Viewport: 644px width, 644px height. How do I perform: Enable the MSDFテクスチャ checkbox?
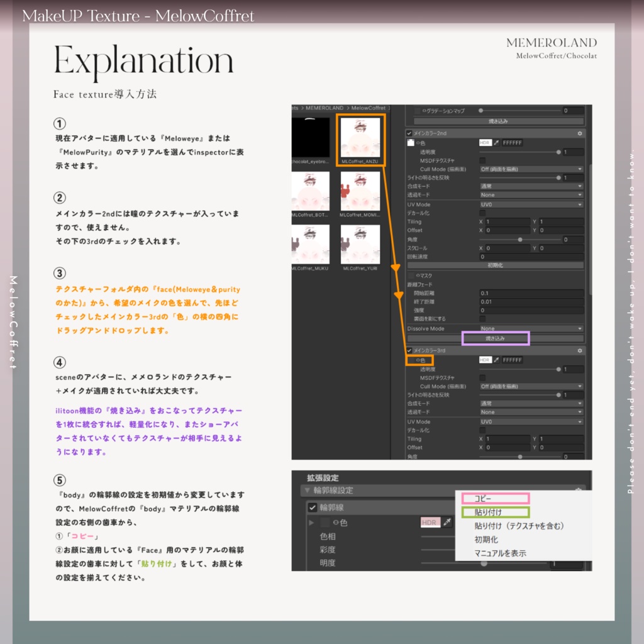point(482,161)
